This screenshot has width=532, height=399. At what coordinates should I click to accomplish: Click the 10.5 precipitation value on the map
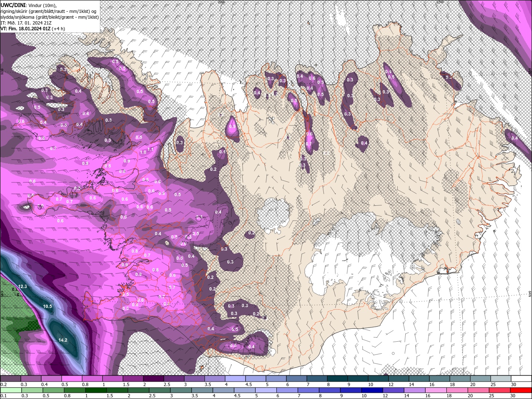(x=47, y=306)
